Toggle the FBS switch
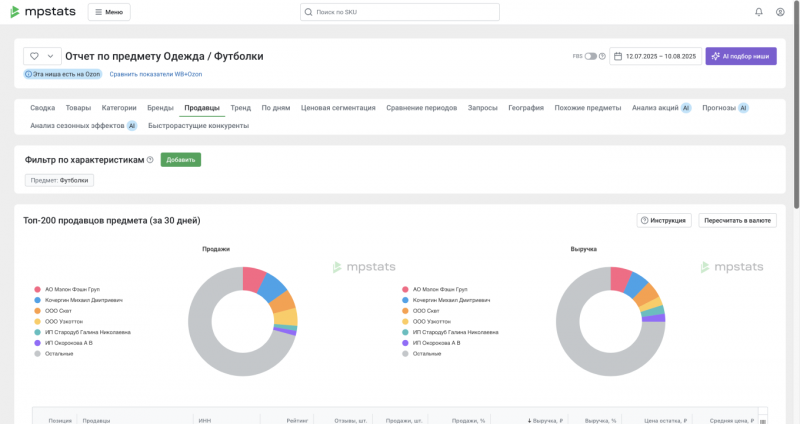Image resolution: width=800 pixels, height=424 pixels. coord(590,57)
